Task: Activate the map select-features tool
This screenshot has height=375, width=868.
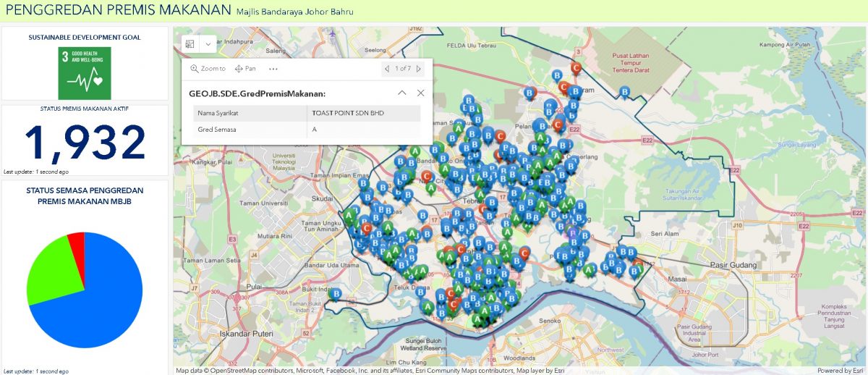Action: pos(190,44)
